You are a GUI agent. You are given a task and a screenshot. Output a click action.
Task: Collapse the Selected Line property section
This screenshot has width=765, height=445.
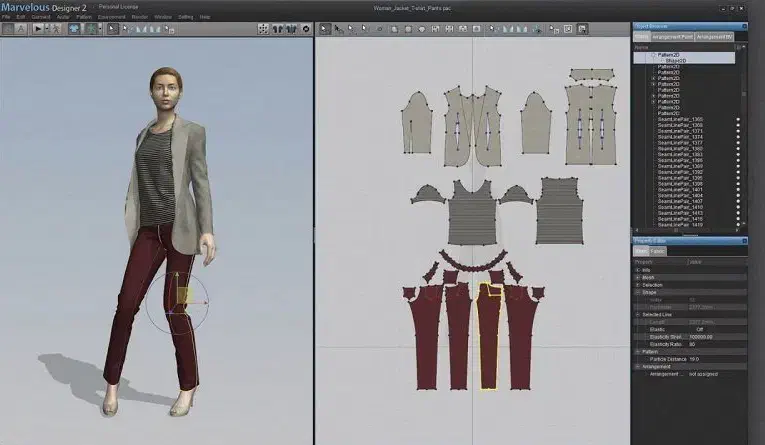[x=638, y=314]
